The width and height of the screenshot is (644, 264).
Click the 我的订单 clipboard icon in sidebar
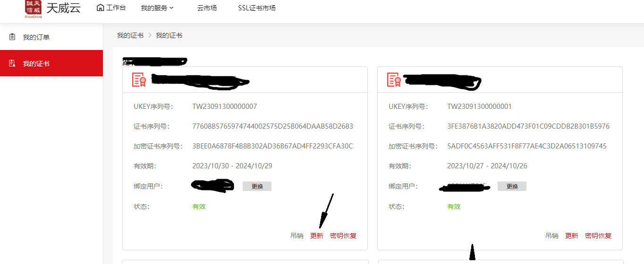pos(12,37)
